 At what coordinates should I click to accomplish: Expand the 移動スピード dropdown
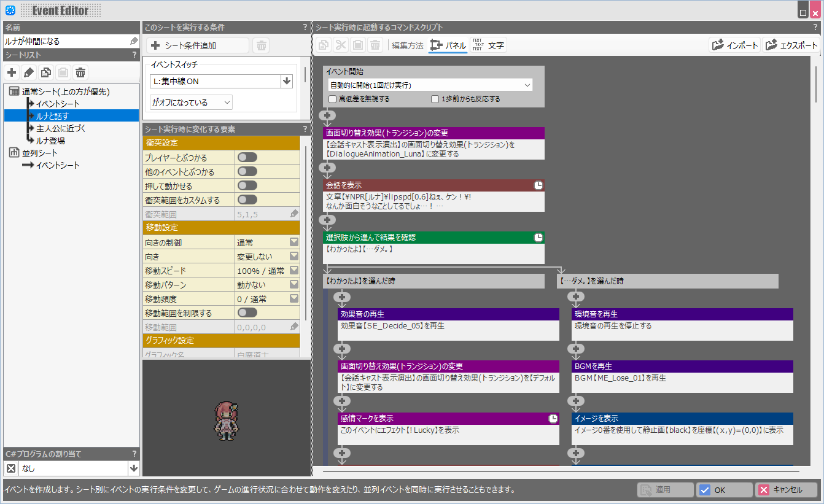point(293,271)
